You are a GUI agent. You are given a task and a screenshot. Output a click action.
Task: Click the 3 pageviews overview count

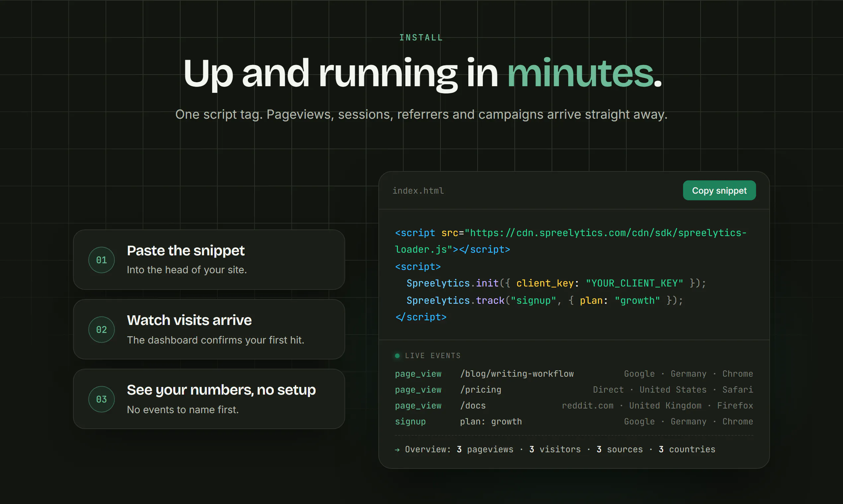coord(485,449)
